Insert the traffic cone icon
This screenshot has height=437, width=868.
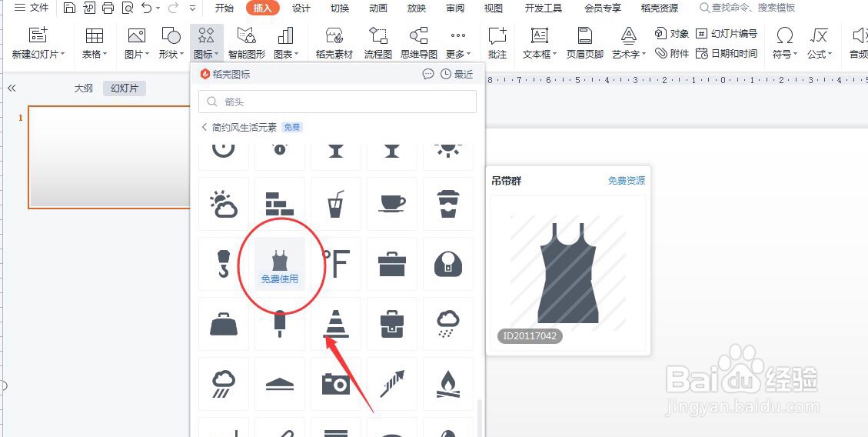335,323
